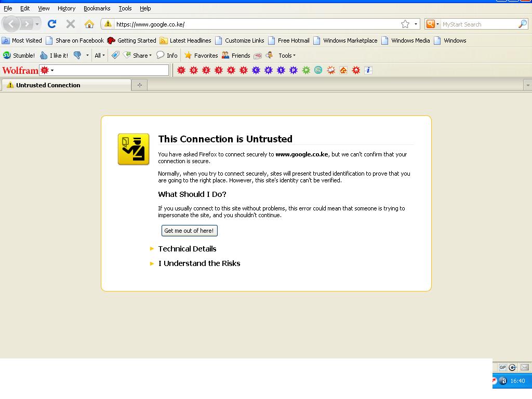The height and width of the screenshot is (399, 532).
Task: Open the Edit menu
Action: (x=25, y=8)
